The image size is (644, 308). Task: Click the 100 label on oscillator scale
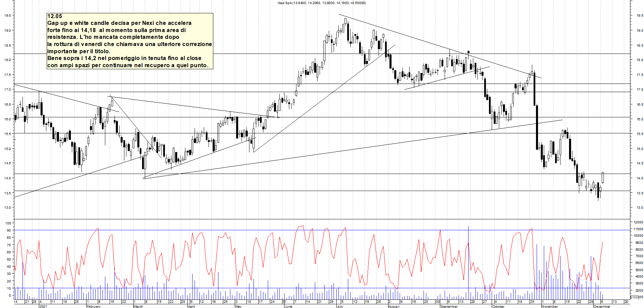pyautogui.click(x=9, y=223)
